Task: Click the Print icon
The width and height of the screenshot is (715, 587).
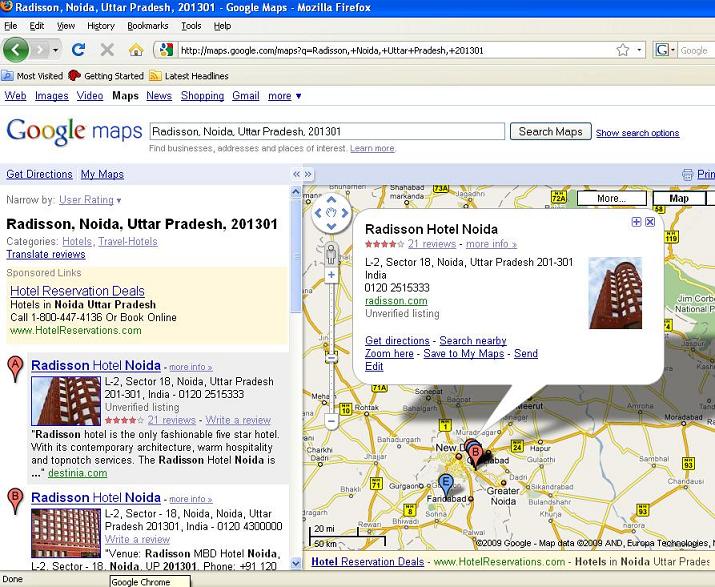Action: 687,174
